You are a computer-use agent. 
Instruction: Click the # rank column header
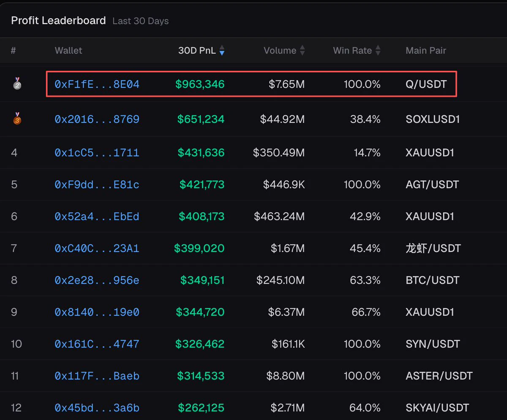coord(14,51)
